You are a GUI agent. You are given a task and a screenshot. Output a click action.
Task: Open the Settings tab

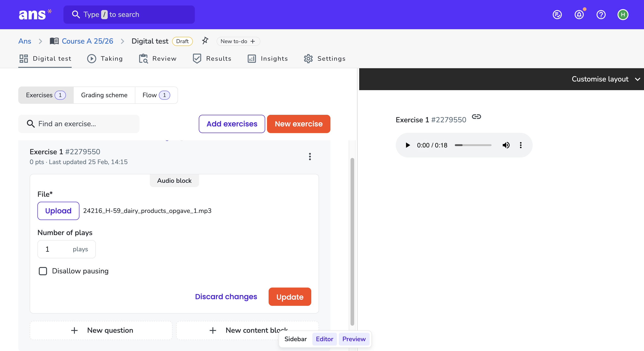point(325,58)
